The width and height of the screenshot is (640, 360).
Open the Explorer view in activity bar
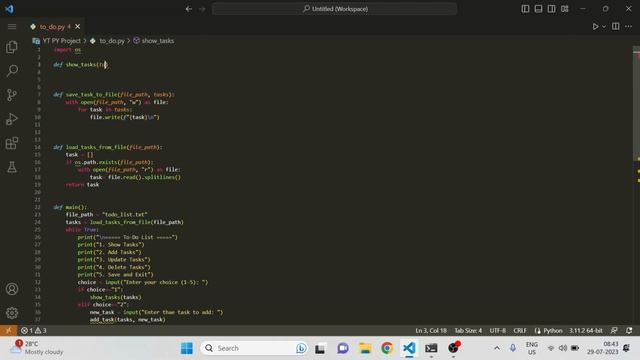click(x=12, y=47)
